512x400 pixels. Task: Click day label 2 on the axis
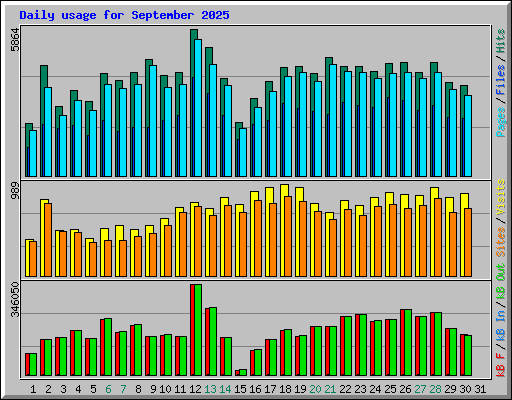[x=48, y=389]
